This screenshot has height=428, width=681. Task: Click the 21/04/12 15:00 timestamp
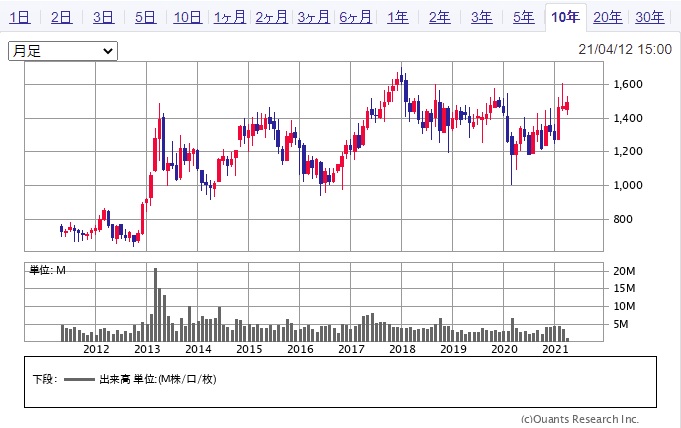point(625,50)
